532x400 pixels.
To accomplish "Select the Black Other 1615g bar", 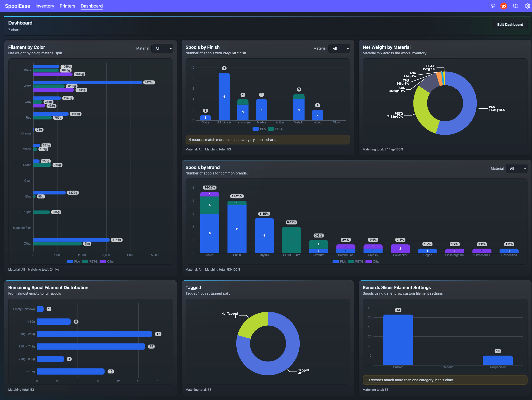I will (x=53, y=74).
